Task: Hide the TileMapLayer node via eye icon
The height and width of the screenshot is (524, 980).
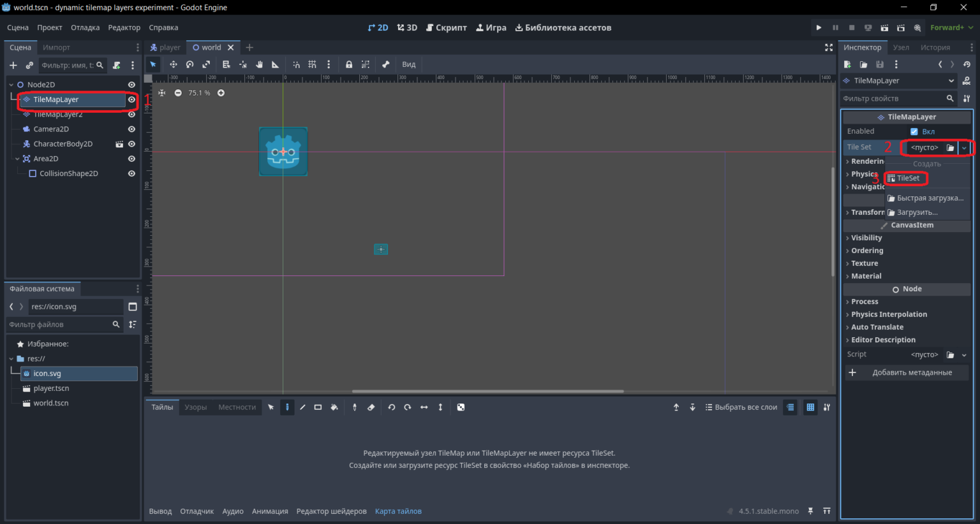Action: pos(131,99)
